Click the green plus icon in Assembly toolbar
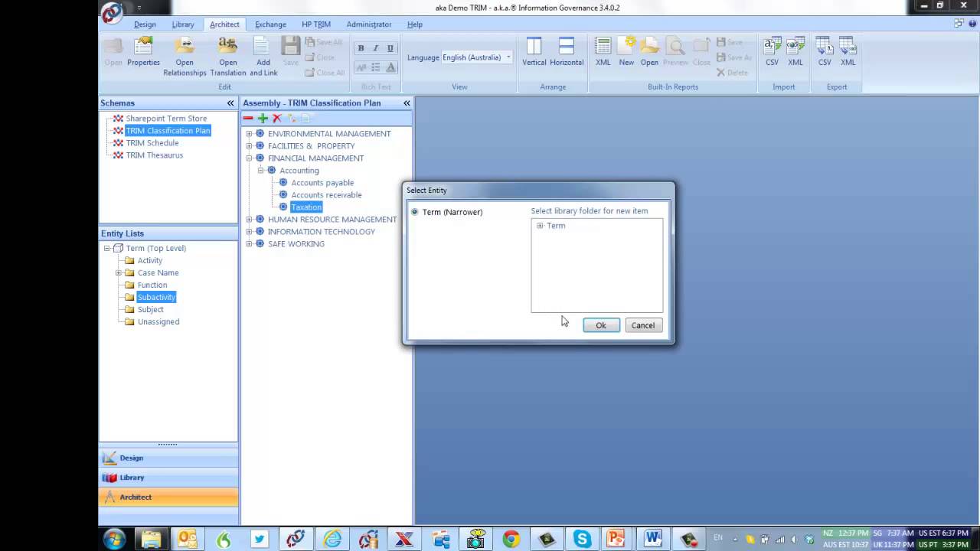 (263, 119)
